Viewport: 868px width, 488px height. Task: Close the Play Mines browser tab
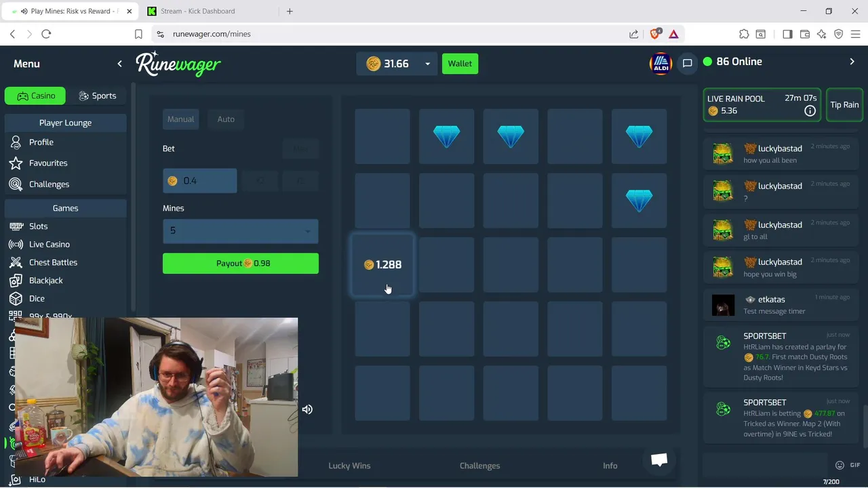coord(130,11)
